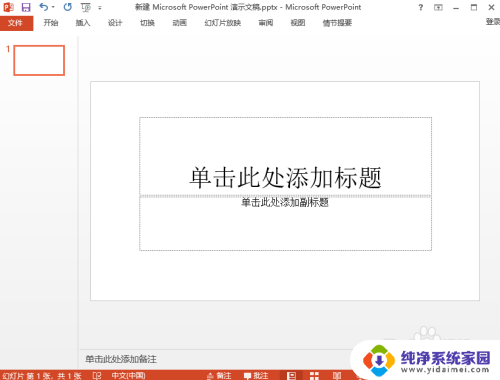Viewport: 500px width, 380px height.
Task: Maximize the PowerPoint window
Action: (474, 7)
